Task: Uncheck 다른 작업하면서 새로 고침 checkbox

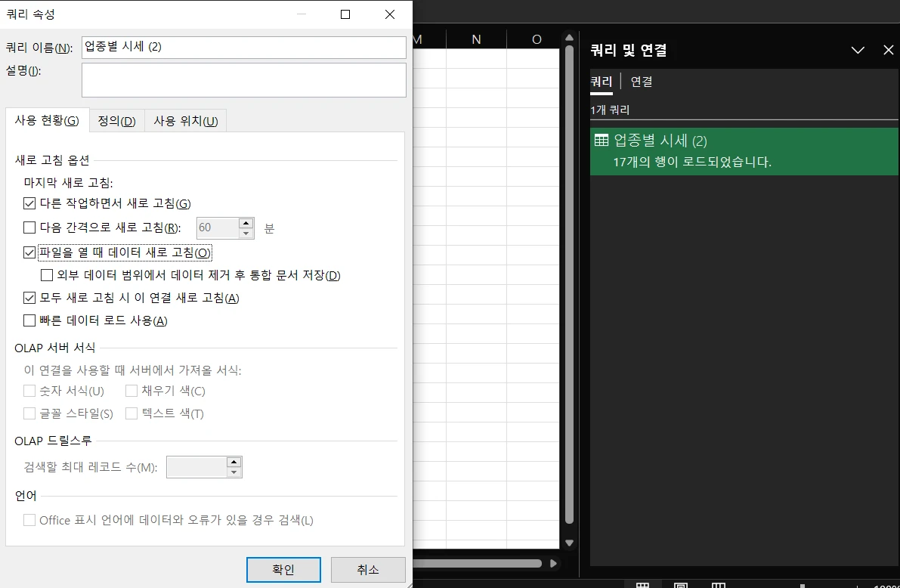Action: [29, 203]
